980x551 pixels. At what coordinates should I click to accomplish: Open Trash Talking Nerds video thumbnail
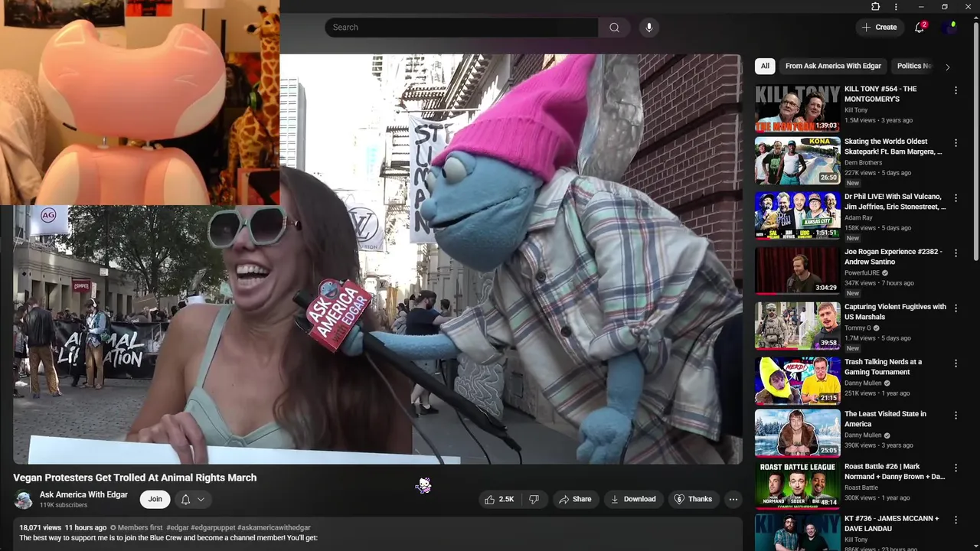tap(797, 380)
